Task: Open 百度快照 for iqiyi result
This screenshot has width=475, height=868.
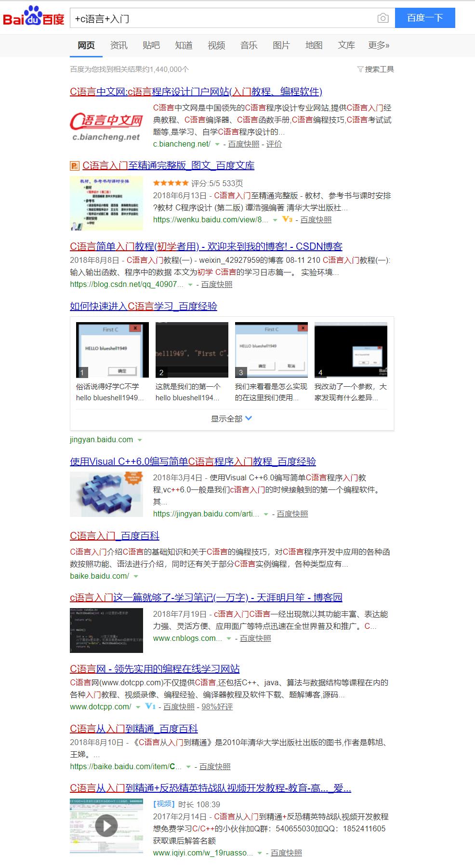Action: coord(286,853)
